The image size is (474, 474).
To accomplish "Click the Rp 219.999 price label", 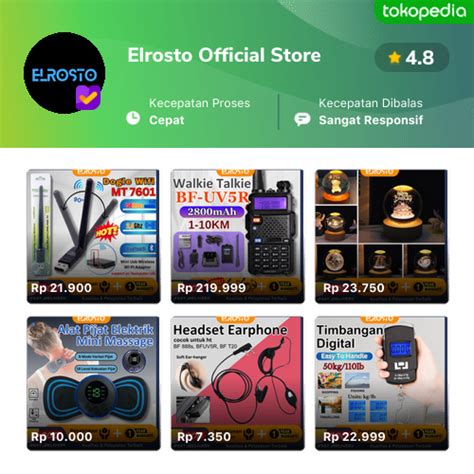I will [211, 288].
